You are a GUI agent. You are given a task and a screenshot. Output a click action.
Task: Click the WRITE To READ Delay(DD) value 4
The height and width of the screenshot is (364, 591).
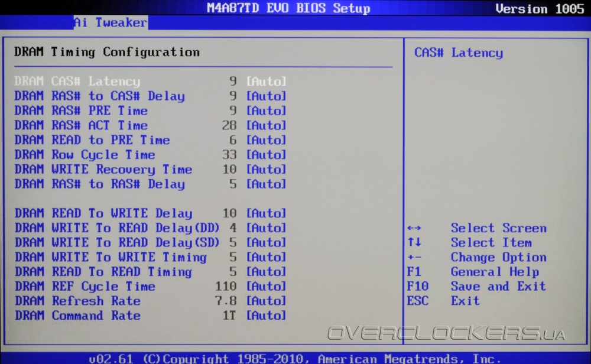tap(233, 227)
